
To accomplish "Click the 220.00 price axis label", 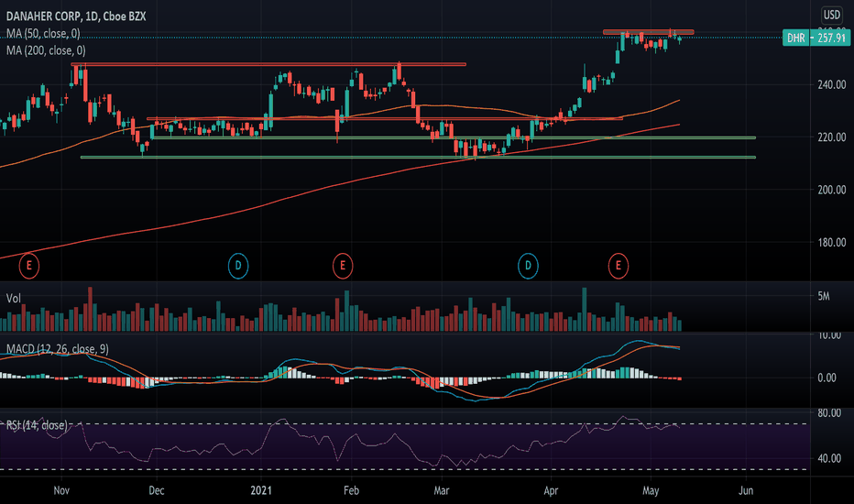I will [x=832, y=137].
